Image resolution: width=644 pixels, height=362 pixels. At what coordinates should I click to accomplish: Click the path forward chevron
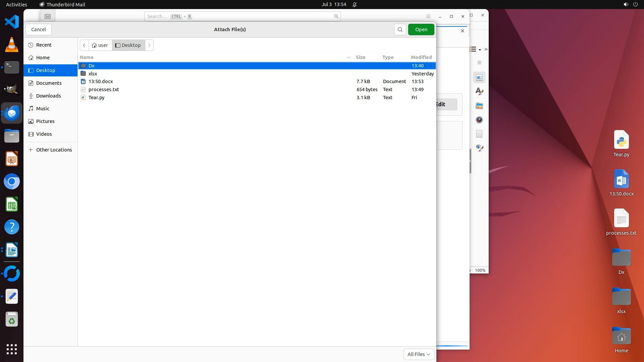(149, 45)
